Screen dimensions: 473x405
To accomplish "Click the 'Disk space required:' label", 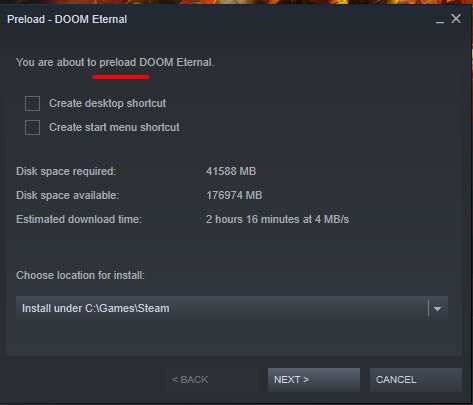I will [66, 171].
